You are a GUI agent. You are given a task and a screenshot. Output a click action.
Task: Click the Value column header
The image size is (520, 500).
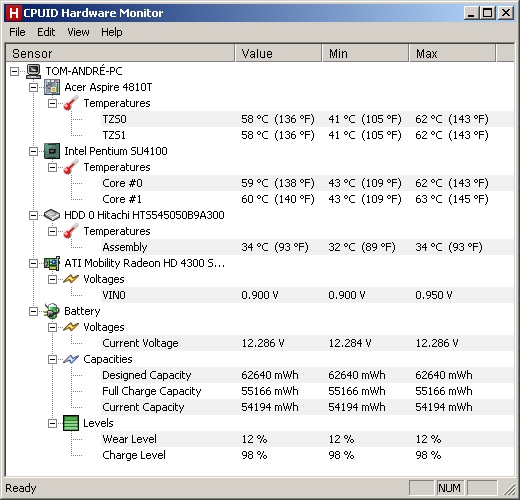(x=279, y=53)
